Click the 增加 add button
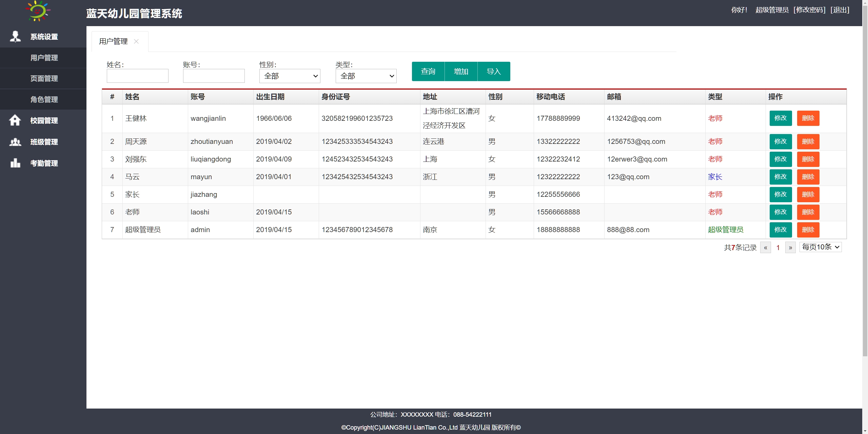Viewport: 868px width, 434px height. [461, 71]
